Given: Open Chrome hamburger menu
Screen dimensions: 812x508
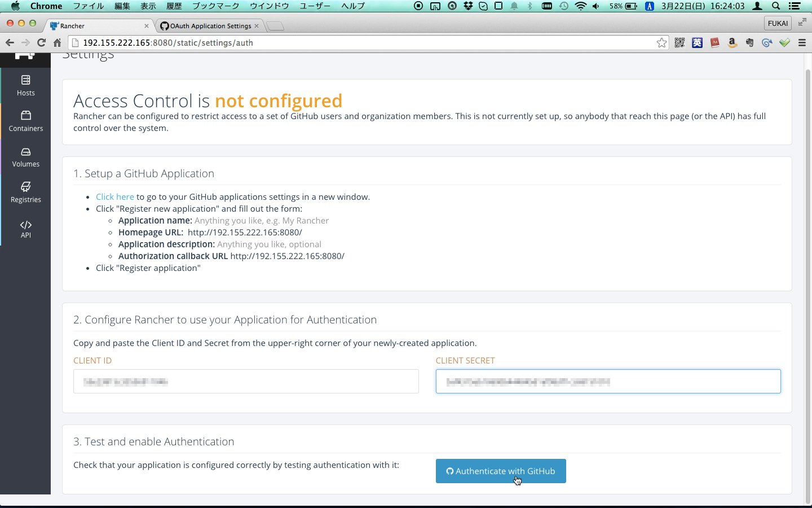Looking at the screenshot, I should (802, 43).
